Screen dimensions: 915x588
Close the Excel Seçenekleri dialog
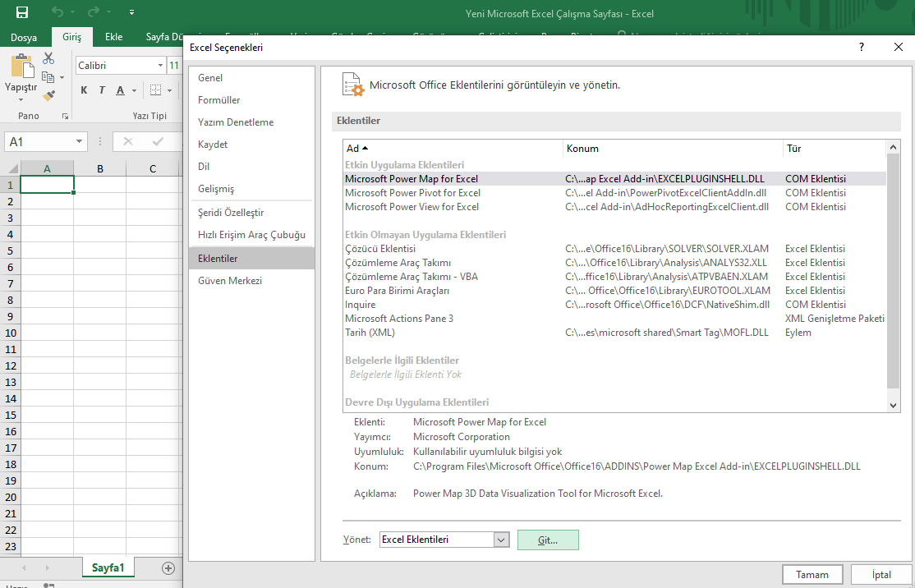point(899,48)
